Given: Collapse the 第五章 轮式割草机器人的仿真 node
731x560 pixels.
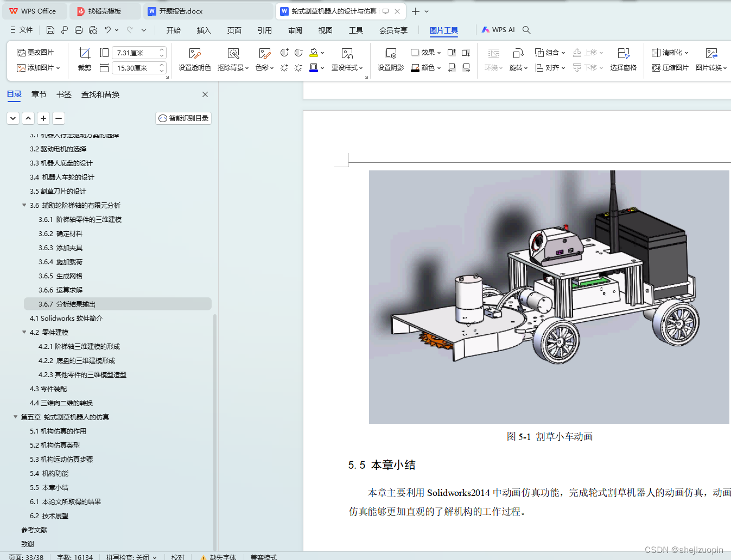Looking at the screenshot, I should click(15, 417).
